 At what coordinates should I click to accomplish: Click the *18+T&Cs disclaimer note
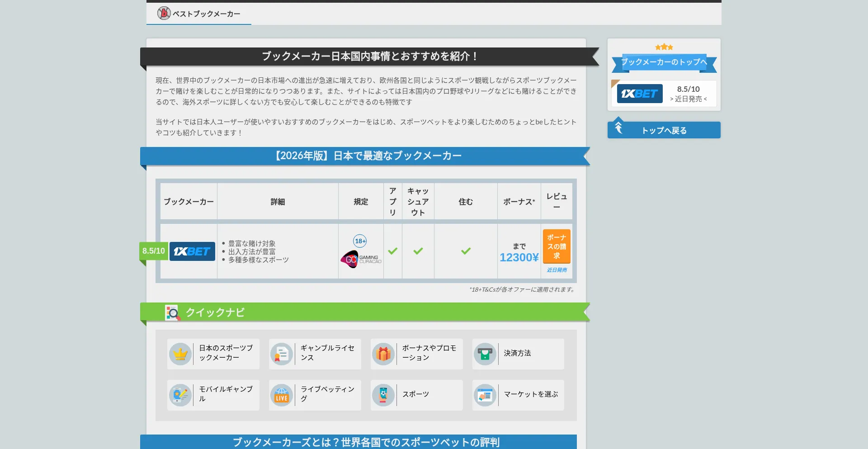[x=523, y=289]
